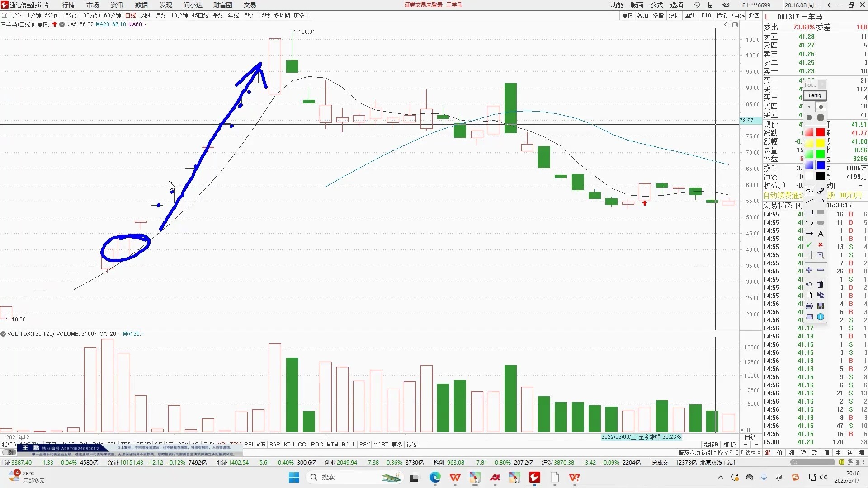Select the arrow line drawing tool
This screenshot has width=868, height=488.
821,201
